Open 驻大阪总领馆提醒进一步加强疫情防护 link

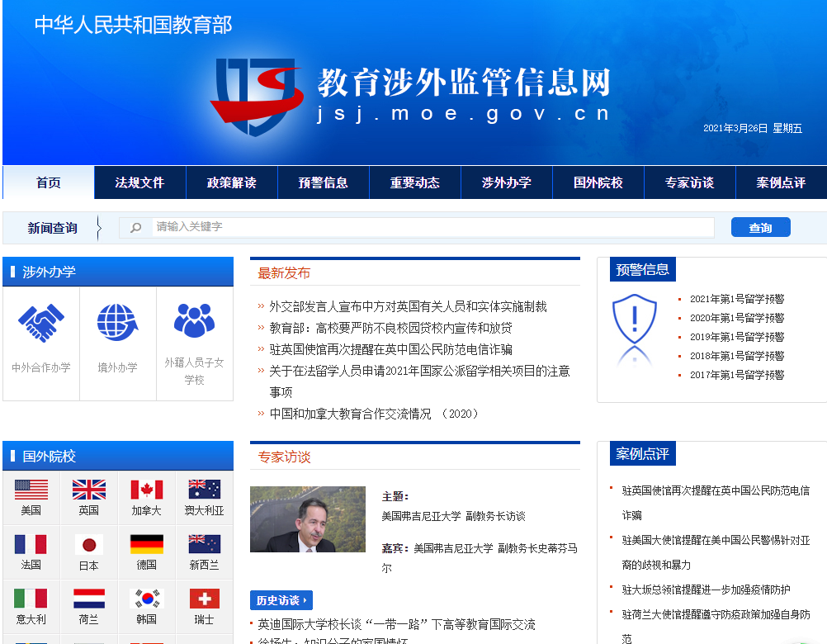[x=706, y=590]
